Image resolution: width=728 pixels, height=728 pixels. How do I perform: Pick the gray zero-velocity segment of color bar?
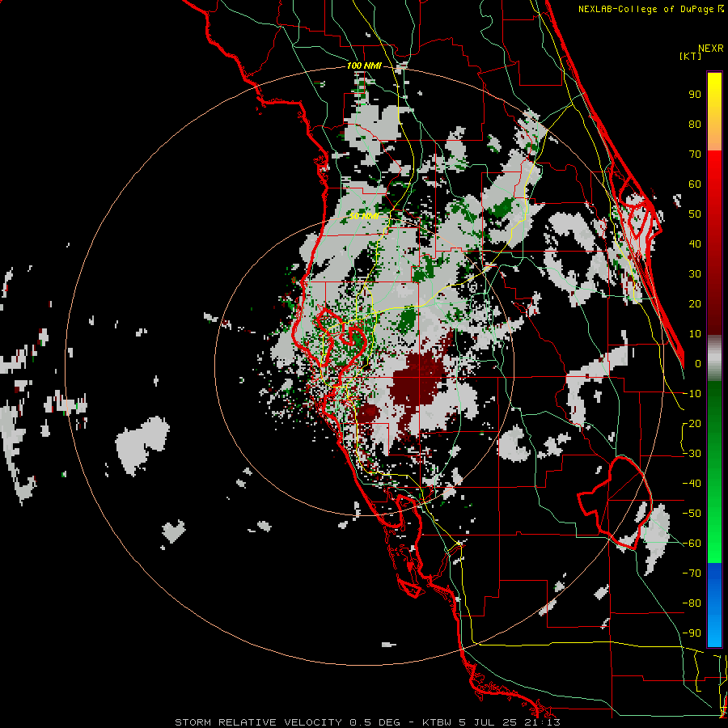(714, 358)
